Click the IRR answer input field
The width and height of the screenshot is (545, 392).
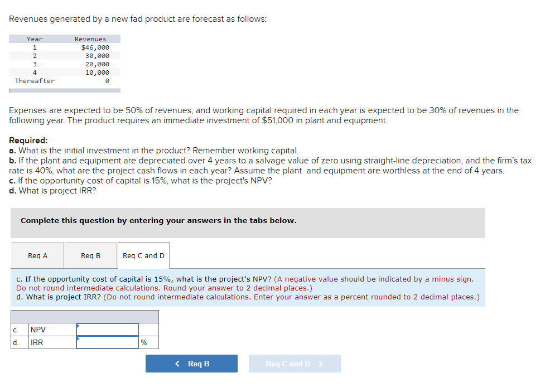coord(108,342)
